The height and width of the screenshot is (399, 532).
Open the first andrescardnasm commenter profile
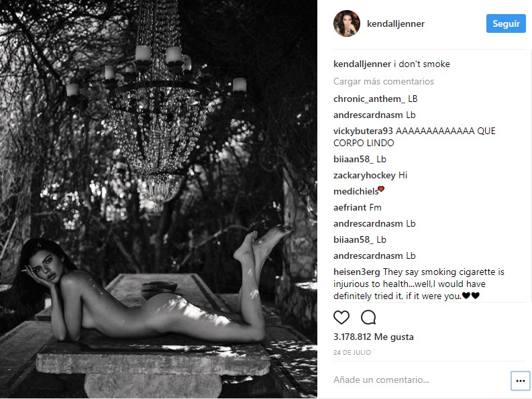click(368, 115)
